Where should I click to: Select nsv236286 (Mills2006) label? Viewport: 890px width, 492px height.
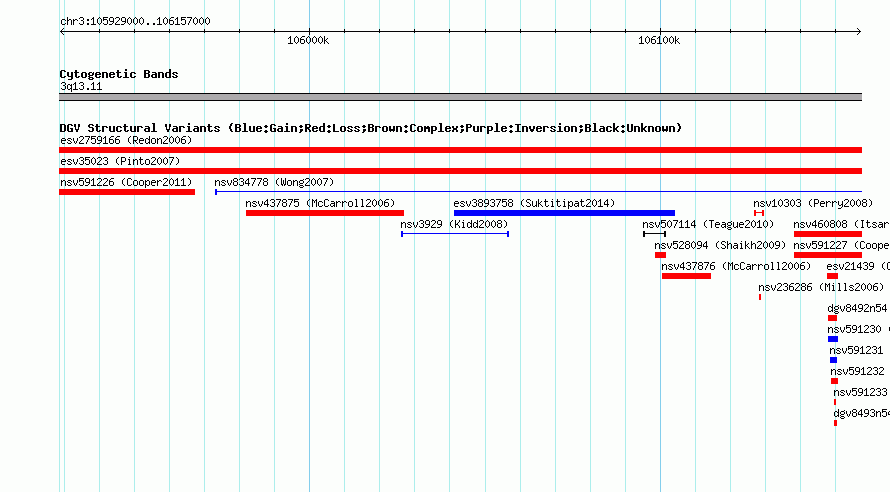point(821,287)
